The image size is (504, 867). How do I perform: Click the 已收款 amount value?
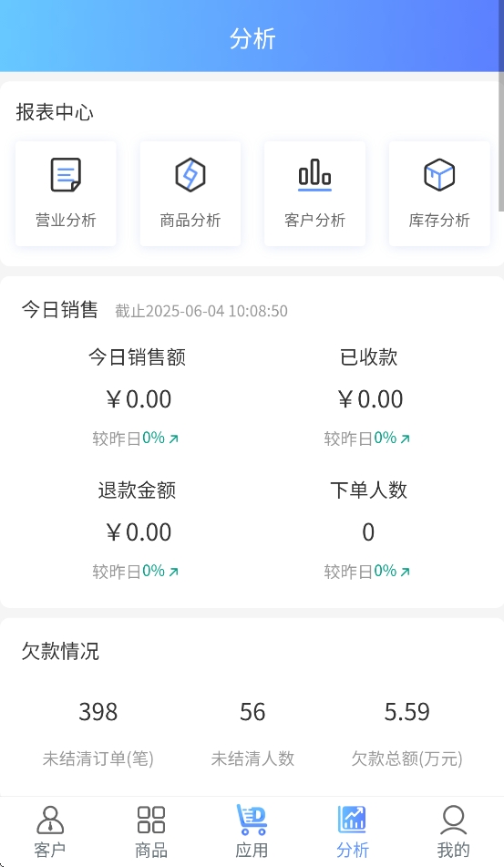click(x=370, y=399)
